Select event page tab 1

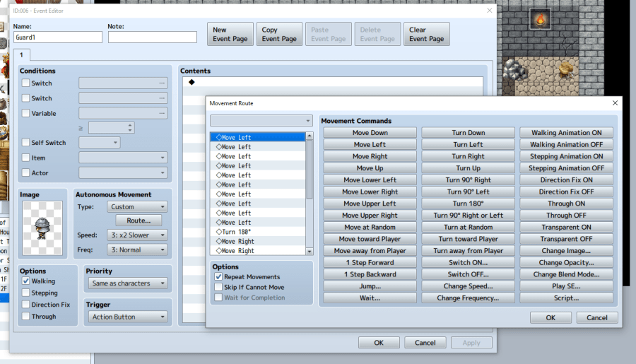tap(22, 55)
